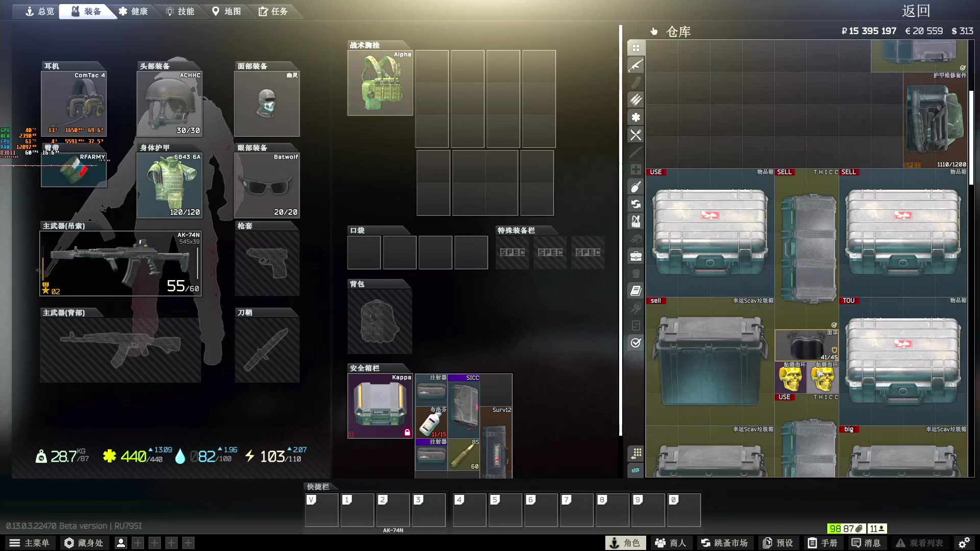Open the THICC case tagged SELL
This screenshot has height=551, width=980.
click(x=807, y=249)
